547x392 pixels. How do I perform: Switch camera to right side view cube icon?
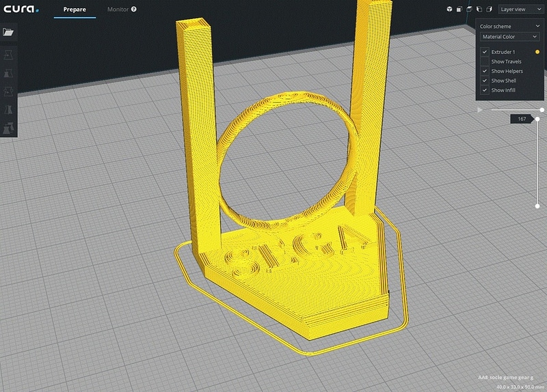tap(490, 9)
